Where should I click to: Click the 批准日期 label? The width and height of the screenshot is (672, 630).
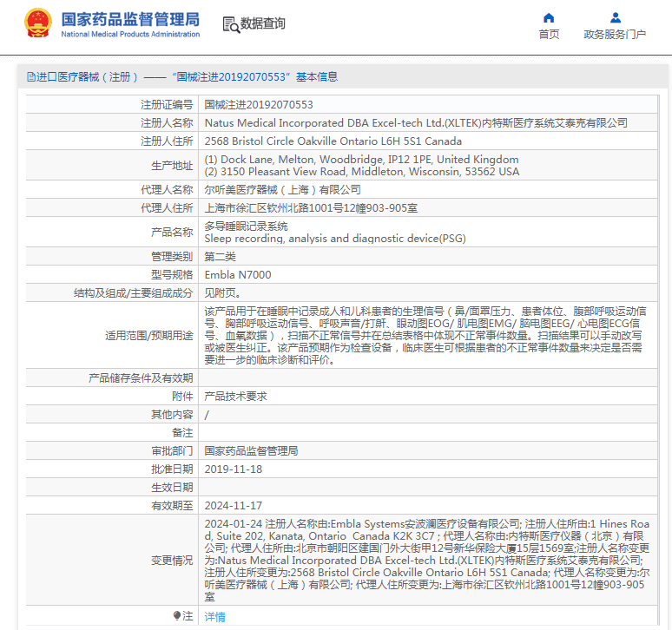tap(172, 469)
